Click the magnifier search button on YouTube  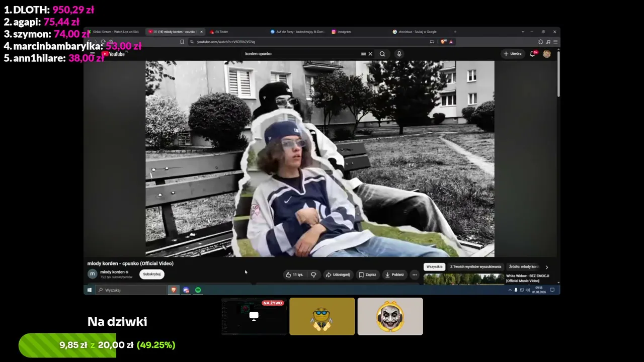[382, 54]
